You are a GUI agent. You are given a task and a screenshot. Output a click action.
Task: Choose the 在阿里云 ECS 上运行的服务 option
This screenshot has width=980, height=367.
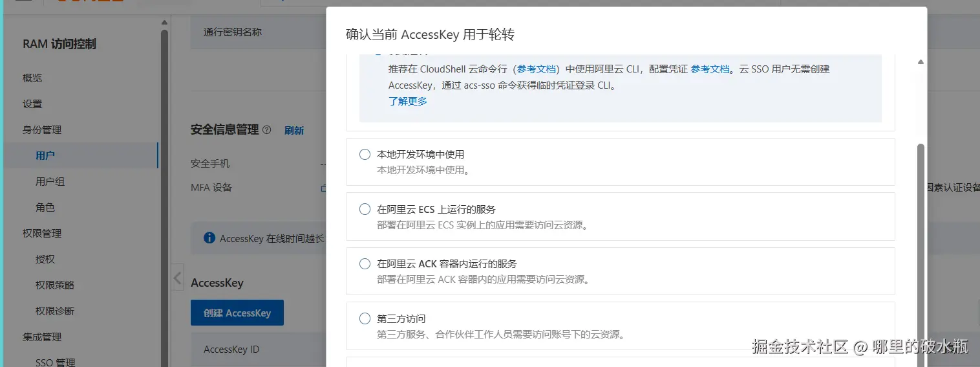[x=365, y=209]
